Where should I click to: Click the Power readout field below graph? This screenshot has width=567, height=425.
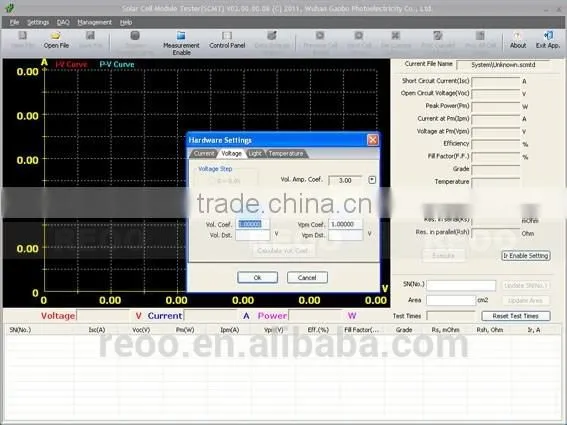(x=315, y=316)
